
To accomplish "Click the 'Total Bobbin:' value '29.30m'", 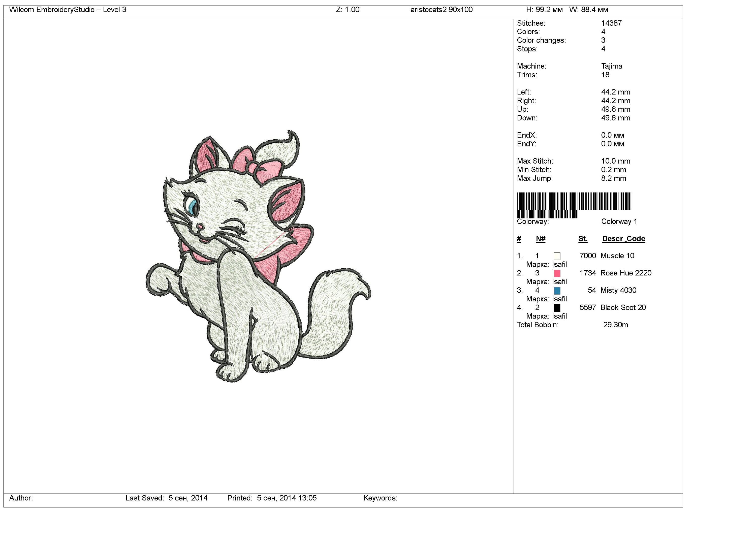I will [616, 325].
